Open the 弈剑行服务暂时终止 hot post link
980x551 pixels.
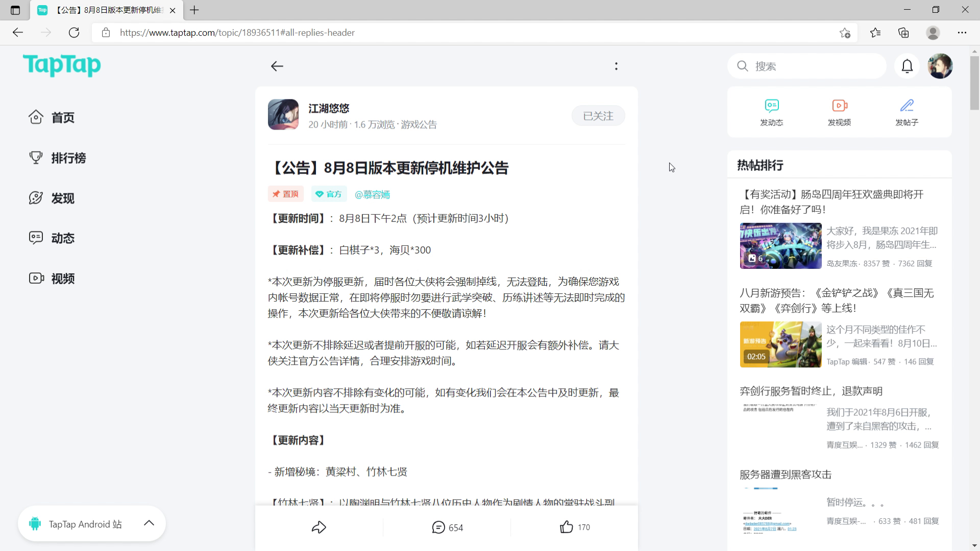tap(811, 391)
